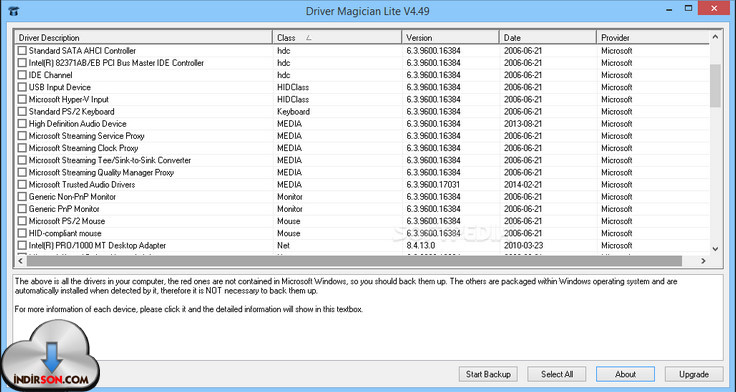Click the vertical scrollbar down arrow

tap(715, 249)
